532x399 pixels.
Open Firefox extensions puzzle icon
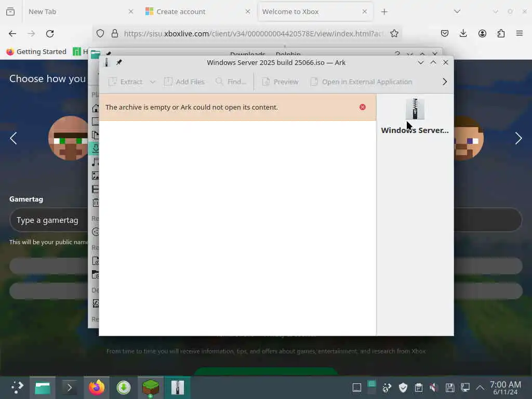(x=501, y=34)
